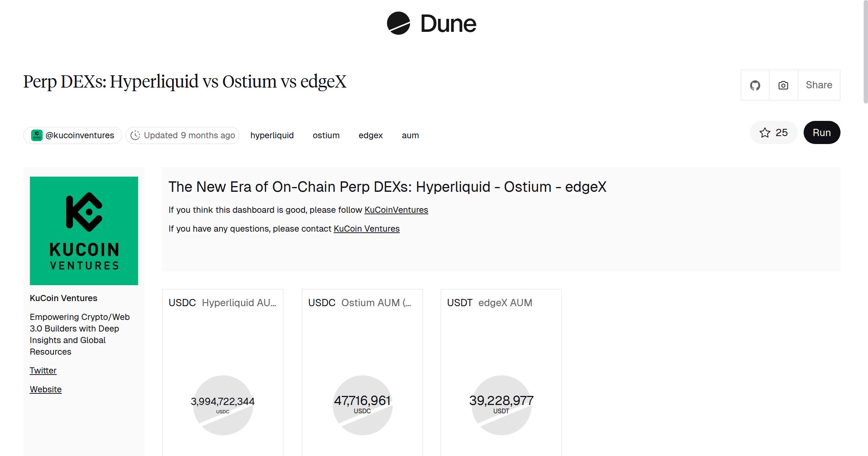The image size is (868, 456).
Task: Select the edgex tag
Action: click(371, 135)
